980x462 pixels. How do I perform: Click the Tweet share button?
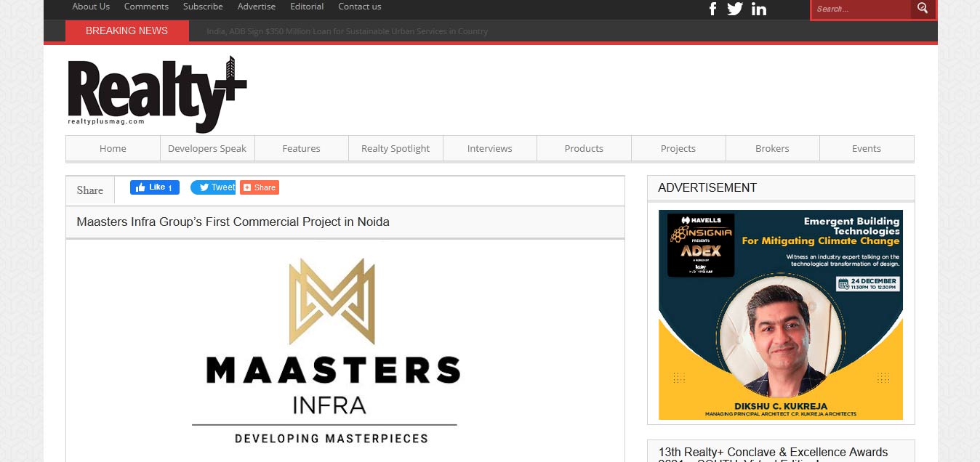point(213,187)
